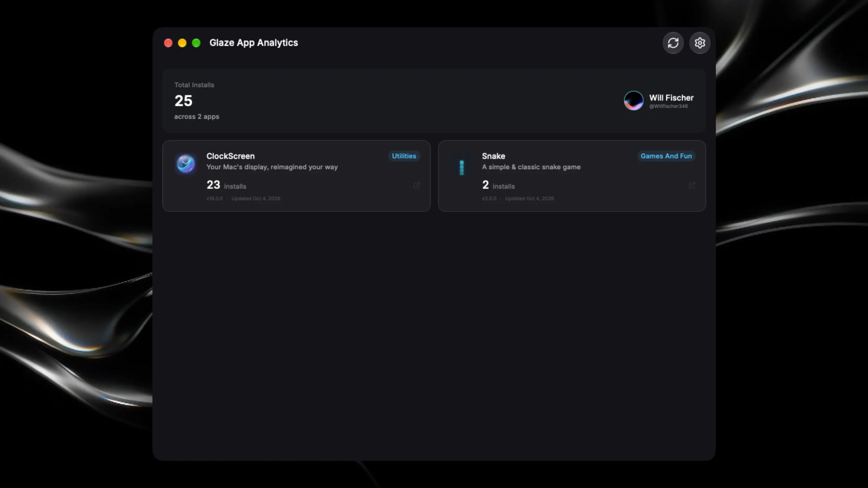Viewport: 868px width, 488px height.
Task: Click Will Fischer's profile avatar
Action: tap(633, 101)
